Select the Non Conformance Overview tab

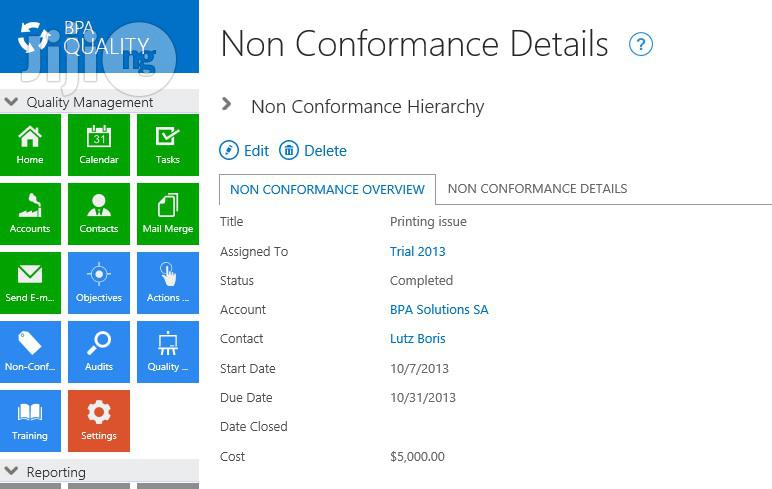pos(327,189)
